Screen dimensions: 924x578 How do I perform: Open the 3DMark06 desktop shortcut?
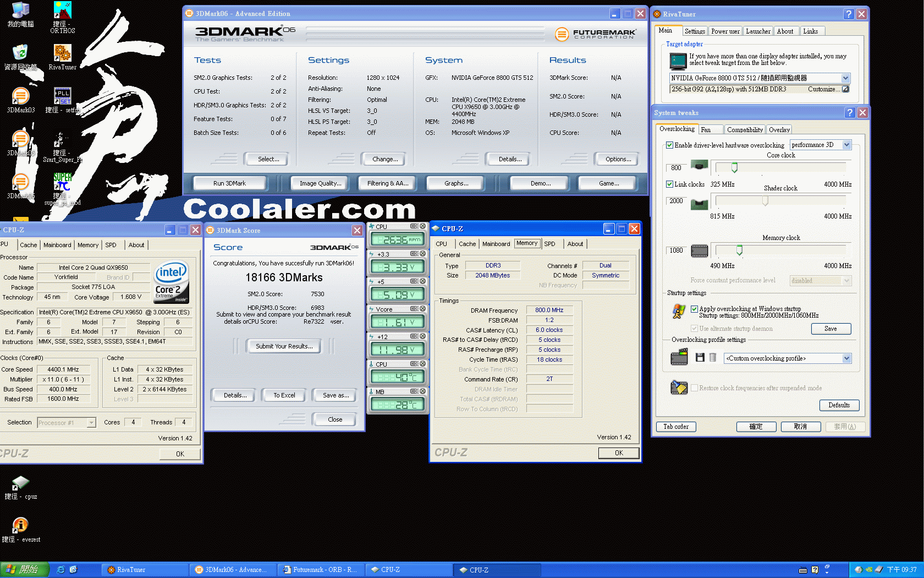tap(20, 186)
